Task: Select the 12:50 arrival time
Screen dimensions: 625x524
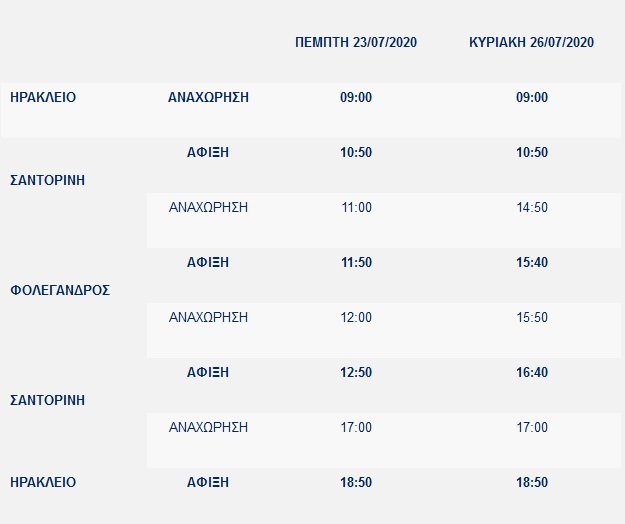Action: [356, 373]
